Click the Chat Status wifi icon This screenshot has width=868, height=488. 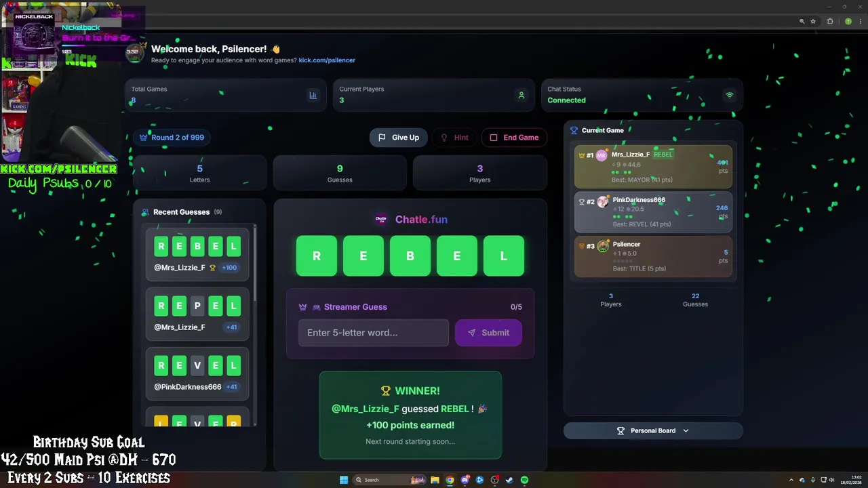point(730,96)
